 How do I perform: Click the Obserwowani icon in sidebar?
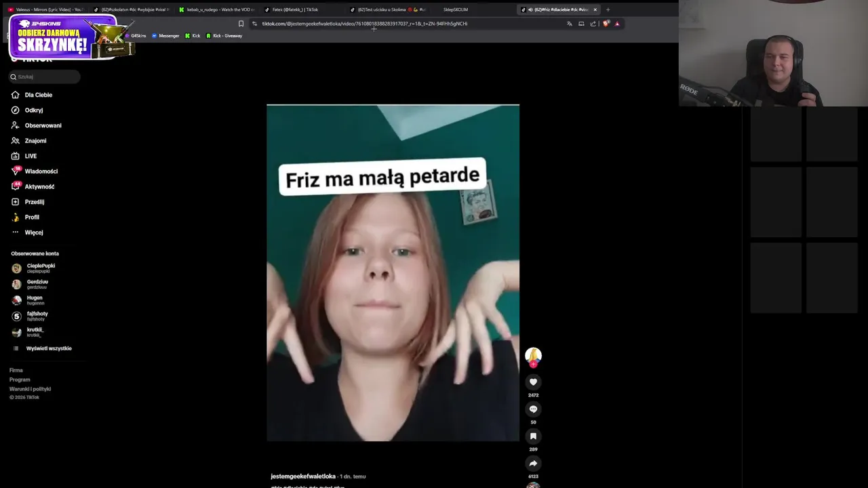tap(15, 125)
